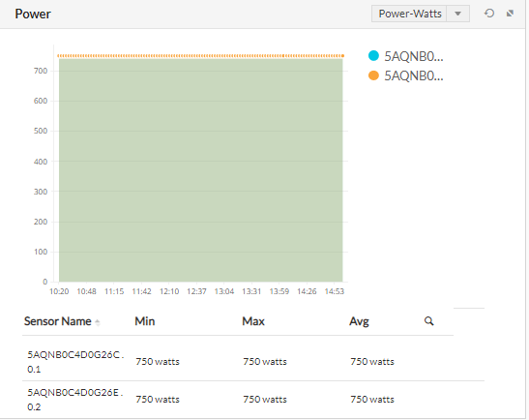This screenshot has width=529, height=420.
Task: Click the sort arrow beside Sensor Name
Action: [x=98, y=322]
